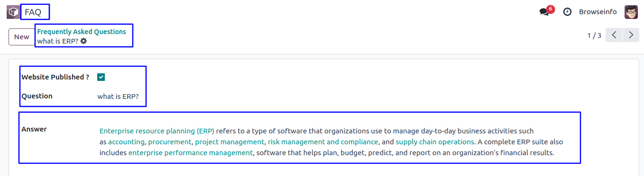Screen dimensions: 644x176
Task: Go to the next record arrow
Action: click(631, 35)
